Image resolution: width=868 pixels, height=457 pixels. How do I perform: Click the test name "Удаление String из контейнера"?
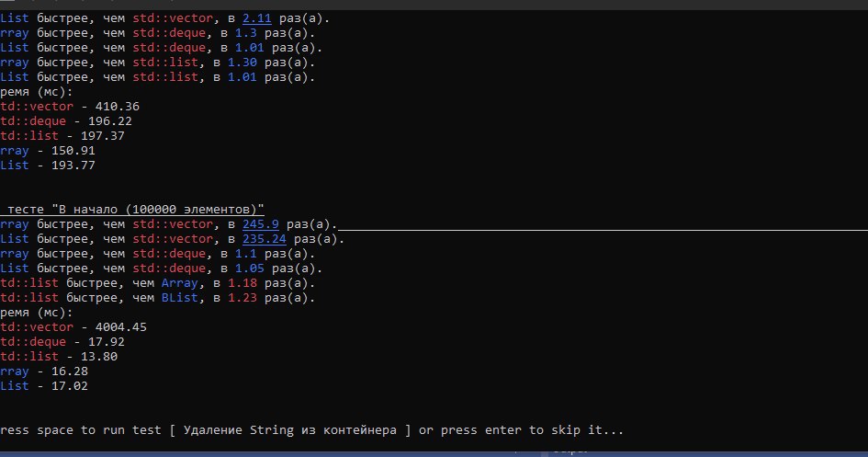tap(289, 429)
